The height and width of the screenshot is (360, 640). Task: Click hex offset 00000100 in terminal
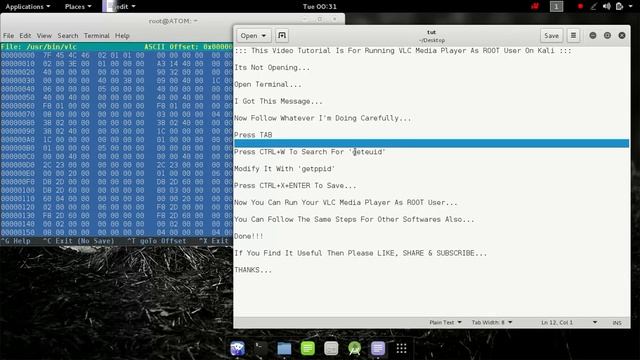pos(18,190)
